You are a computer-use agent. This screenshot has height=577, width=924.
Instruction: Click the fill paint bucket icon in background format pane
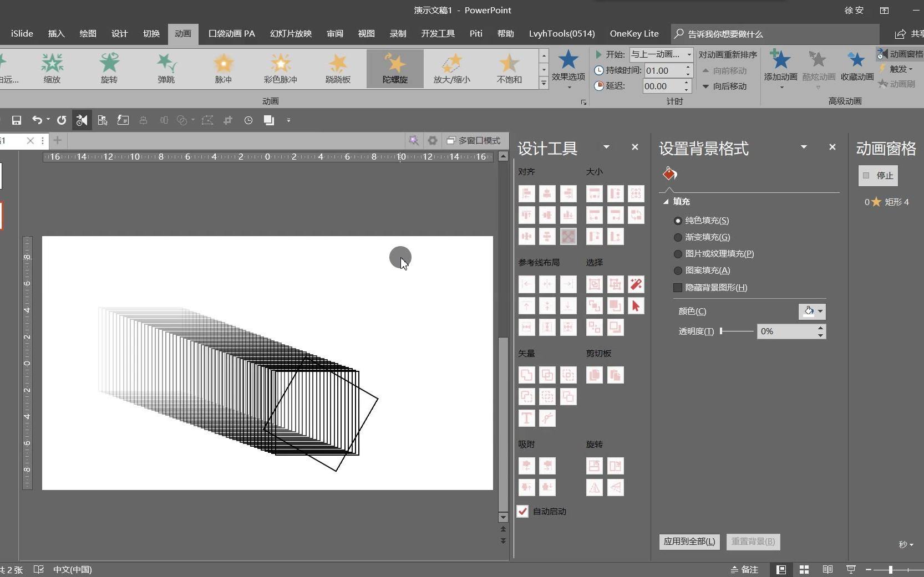point(669,174)
